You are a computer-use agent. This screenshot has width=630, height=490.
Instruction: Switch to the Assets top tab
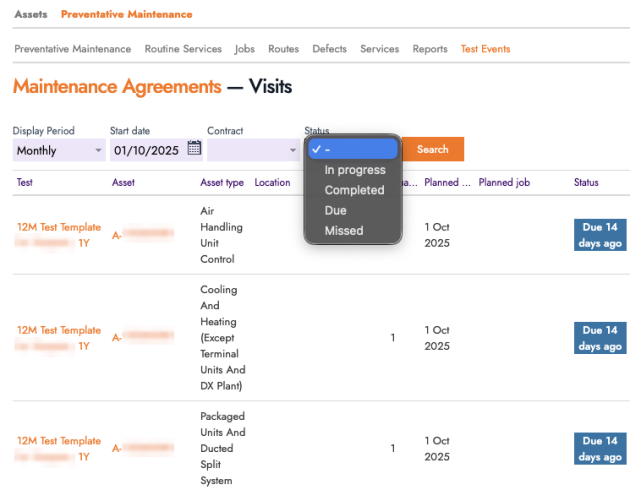(x=30, y=15)
